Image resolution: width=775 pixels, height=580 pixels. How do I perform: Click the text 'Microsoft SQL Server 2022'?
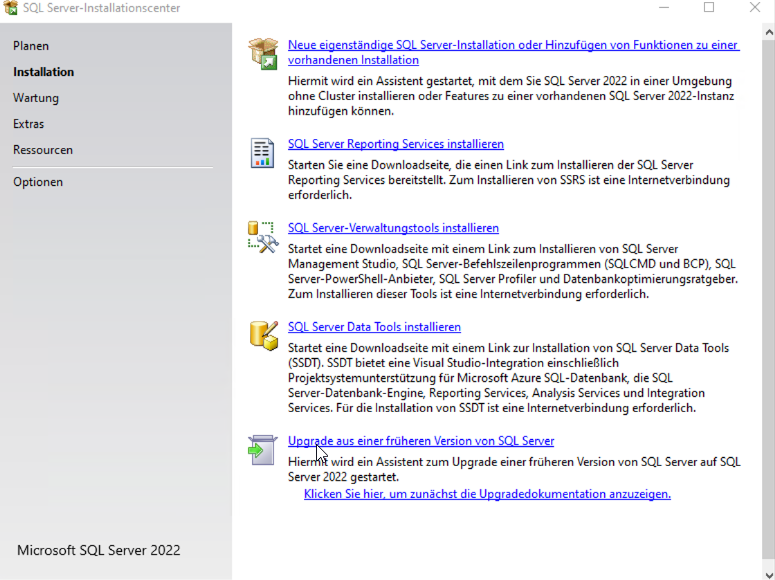[99, 550]
